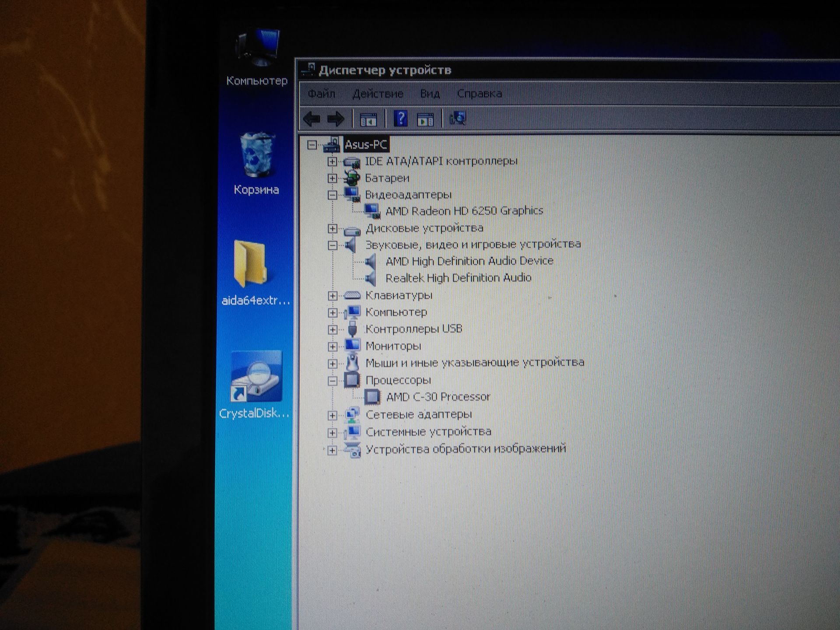Open the Действие menu
The image size is (840, 630).
coord(378,93)
